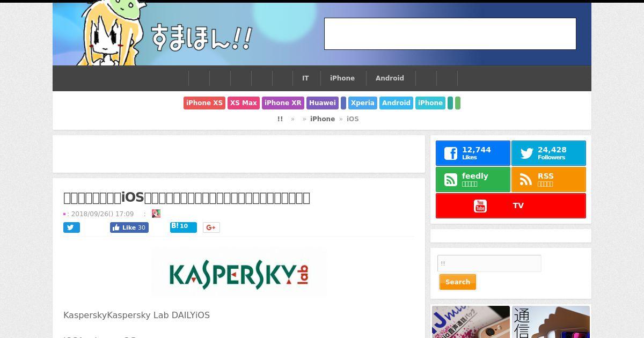This screenshot has width=644, height=338.
Task: Click the Twitter bird icon in the Followers box
Action: click(x=526, y=154)
